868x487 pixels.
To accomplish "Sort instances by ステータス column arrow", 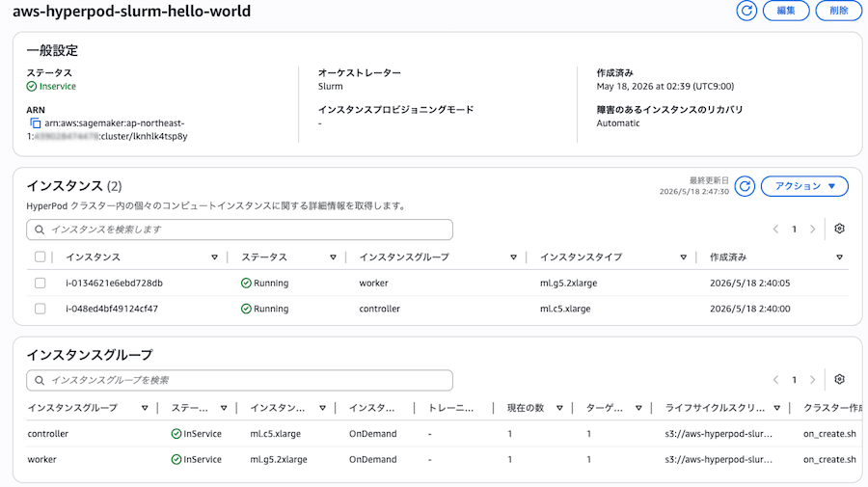I will (x=333, y=257).
